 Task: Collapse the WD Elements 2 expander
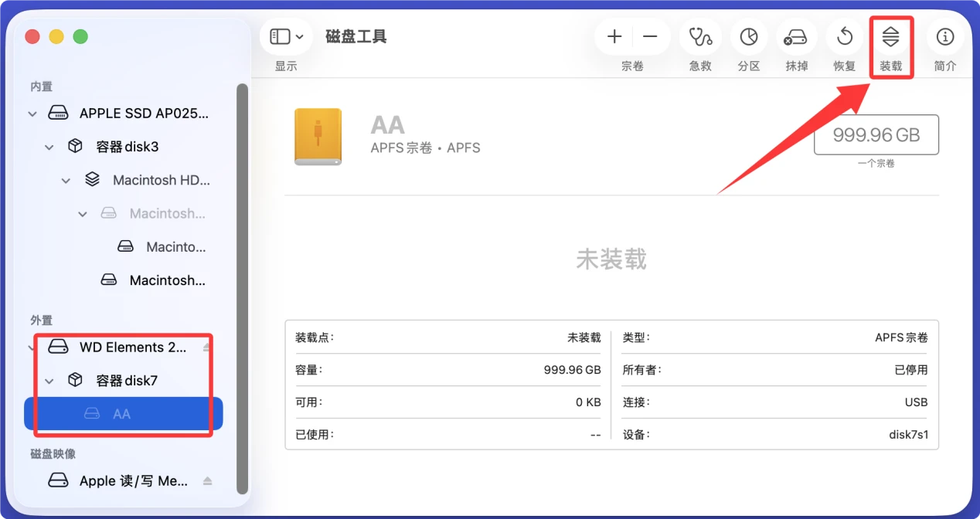point(32,347)
